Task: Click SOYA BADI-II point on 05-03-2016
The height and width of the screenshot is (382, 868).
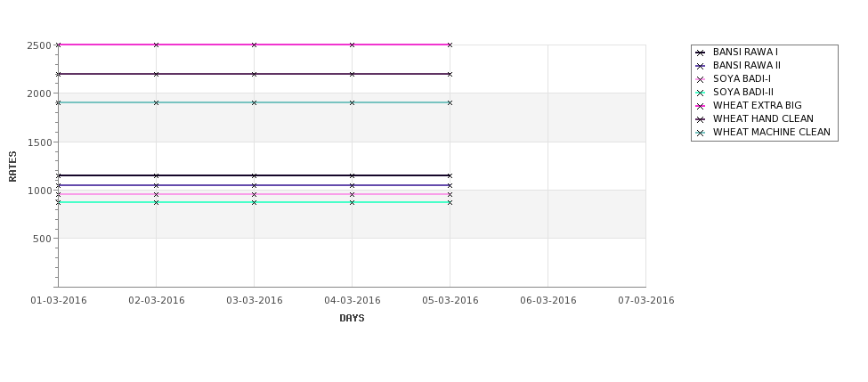Action: pyautogui.click(x=450, y=203)
